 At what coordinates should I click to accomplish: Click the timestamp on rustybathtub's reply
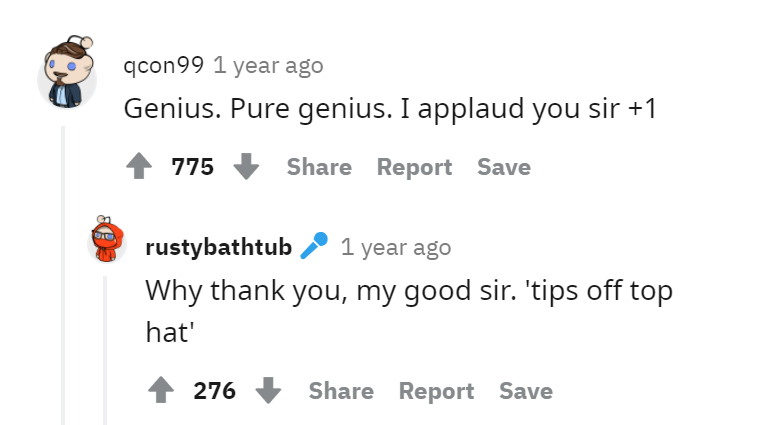click(x=396, y=247)
